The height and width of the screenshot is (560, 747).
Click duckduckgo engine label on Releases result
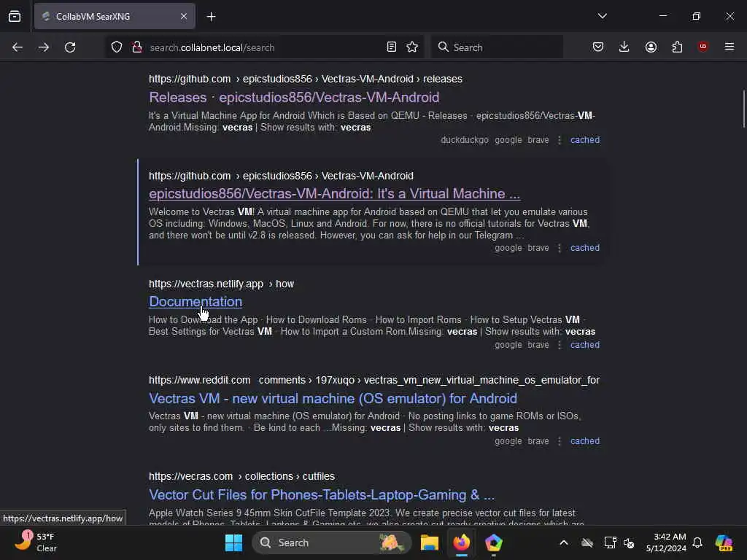pyautogui.click(x=465, y=140)
